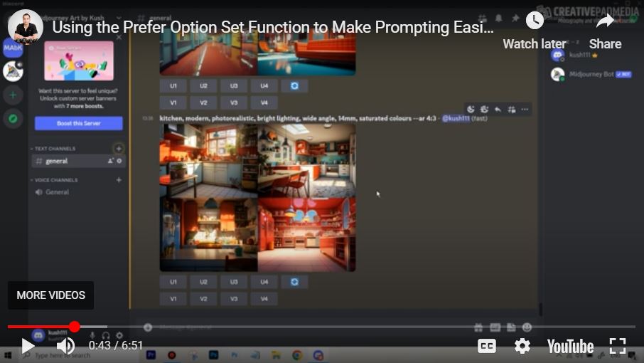Image resolution: width=644 pixels, height=363 pixels.
Task: Click V4 under the top image grid
Action: click(264, 102)
